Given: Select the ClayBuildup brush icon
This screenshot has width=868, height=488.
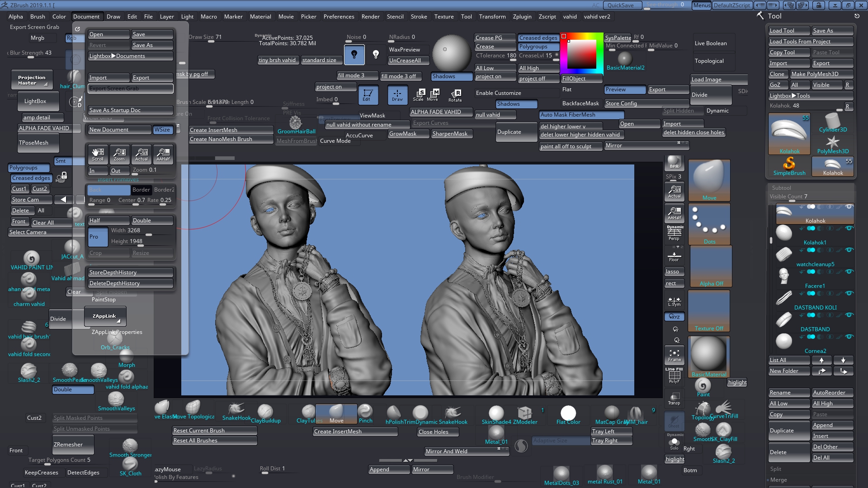Looking at the screenshot, I should pos(265,413).
